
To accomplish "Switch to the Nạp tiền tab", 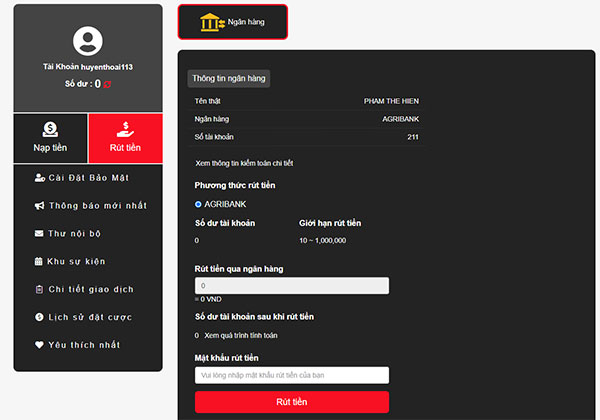I will coord(50,138).
